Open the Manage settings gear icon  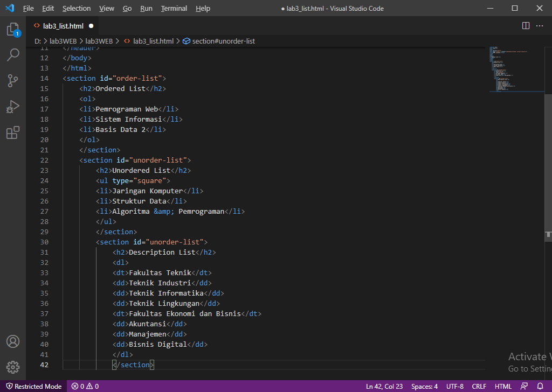tap(13, 367)
